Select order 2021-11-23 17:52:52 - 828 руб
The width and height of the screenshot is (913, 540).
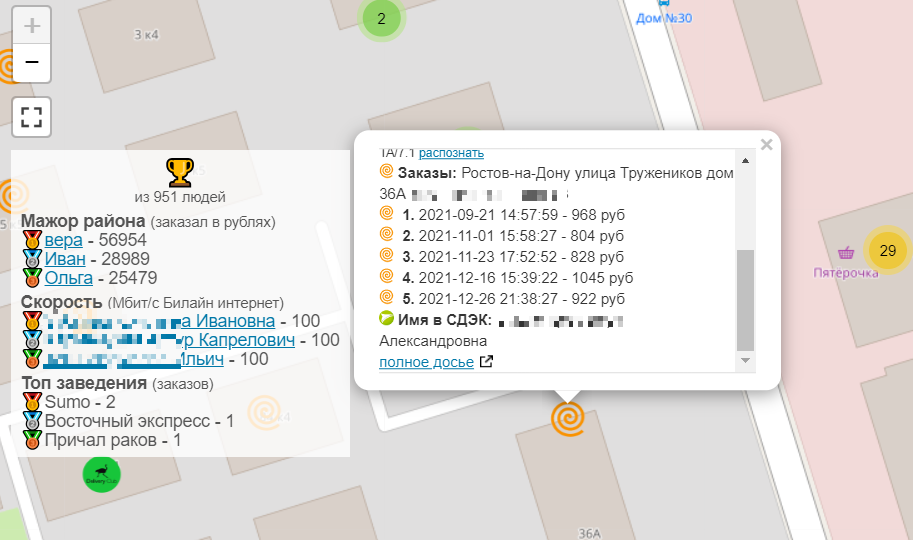[x=513, y=257]
